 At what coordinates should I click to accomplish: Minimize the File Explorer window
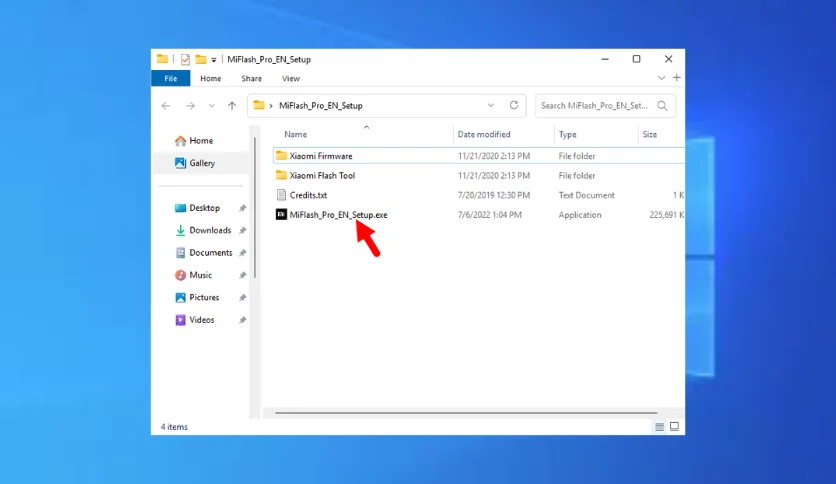(605, 59)
